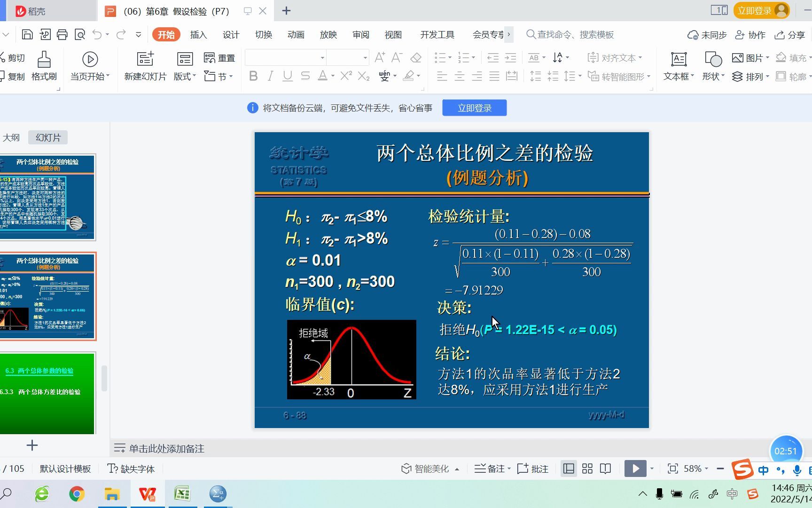This screenshot has width=812, height=508.
Task: Toggle italic formatting
Action: 270,76
